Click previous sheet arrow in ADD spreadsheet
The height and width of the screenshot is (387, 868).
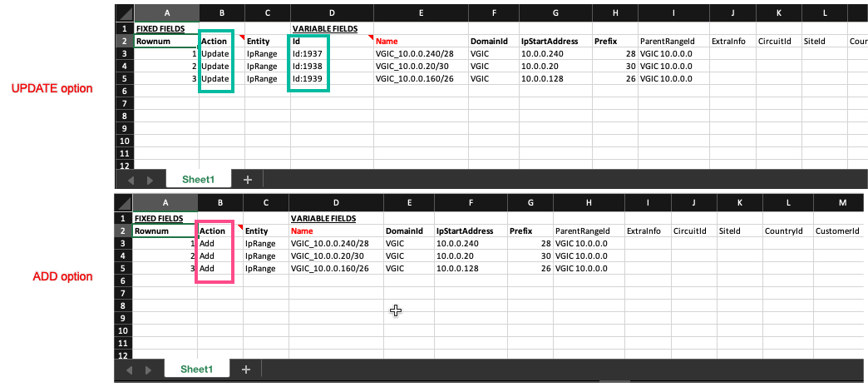(x=130, y=369)
